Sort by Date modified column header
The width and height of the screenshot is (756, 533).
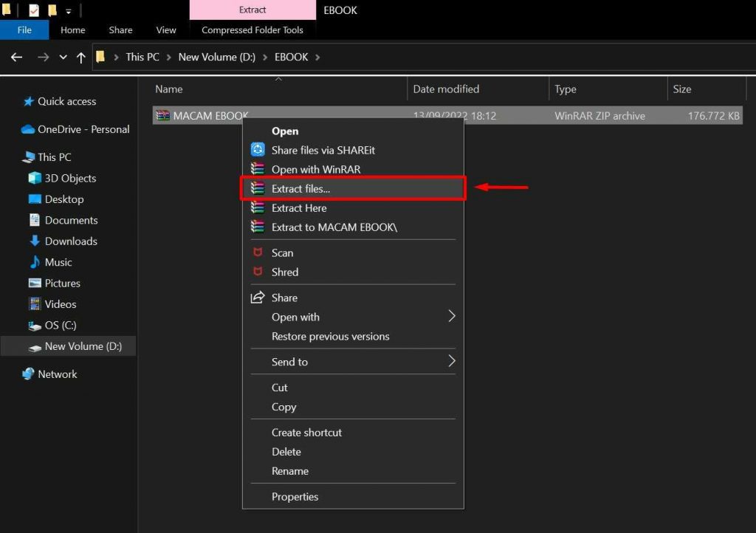446,89
